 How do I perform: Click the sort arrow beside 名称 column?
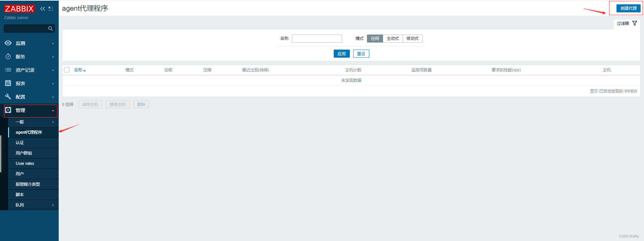(85, 70)
